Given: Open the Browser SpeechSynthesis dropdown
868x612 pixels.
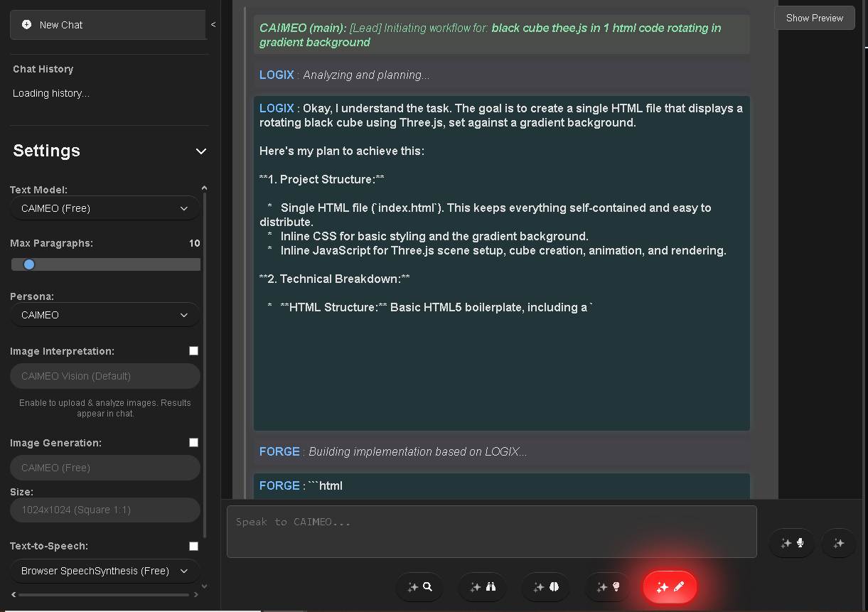Looking at the screenshot, I should tap(105, 571).
